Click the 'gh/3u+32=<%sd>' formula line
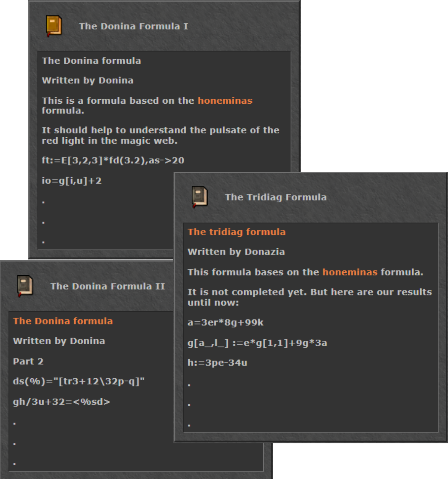This screenshot has height=479, width=448. coord(61,402)
